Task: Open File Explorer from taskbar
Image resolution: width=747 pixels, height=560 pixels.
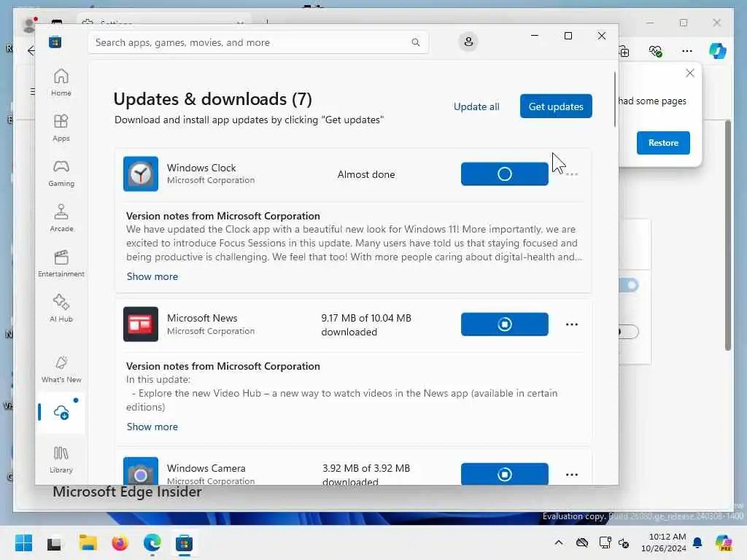Action: click(88, 542)
